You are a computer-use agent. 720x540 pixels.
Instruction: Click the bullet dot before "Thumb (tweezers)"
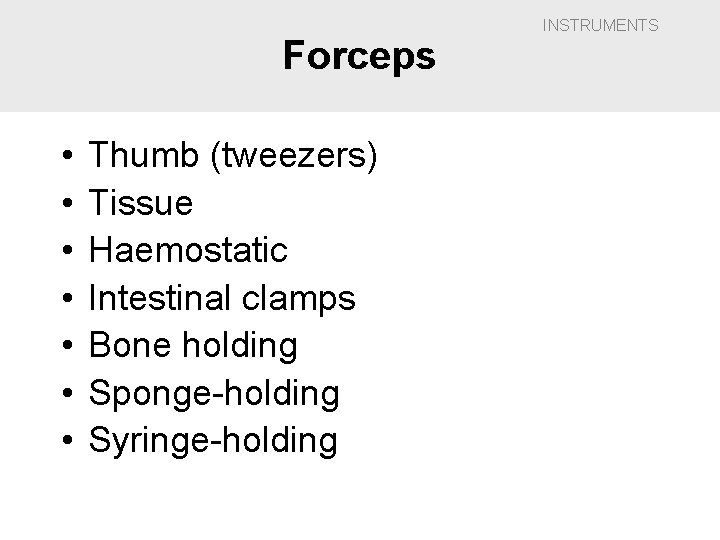[64, 158]
